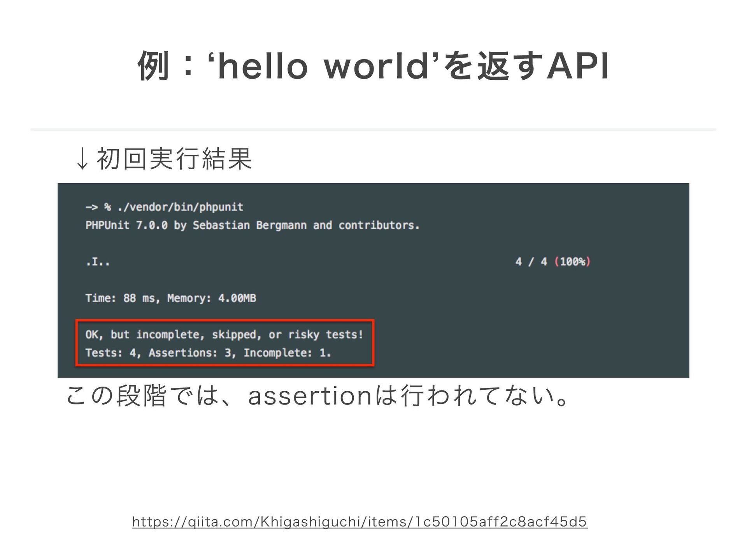Click the terminal output screenshot image
Image resolution: width=747 pixels, height=560 pixels.
pos(373,280)
